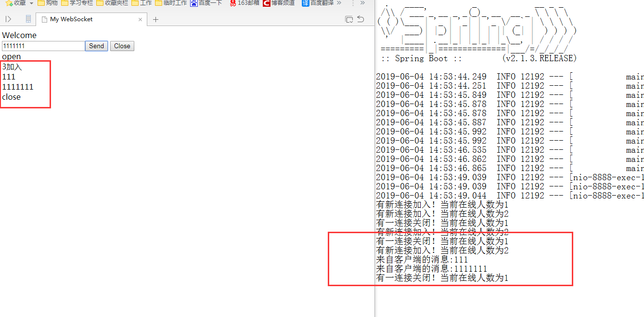Click the message input field containing 1111111
644x317 pixels.
click(x=43, y=46)
